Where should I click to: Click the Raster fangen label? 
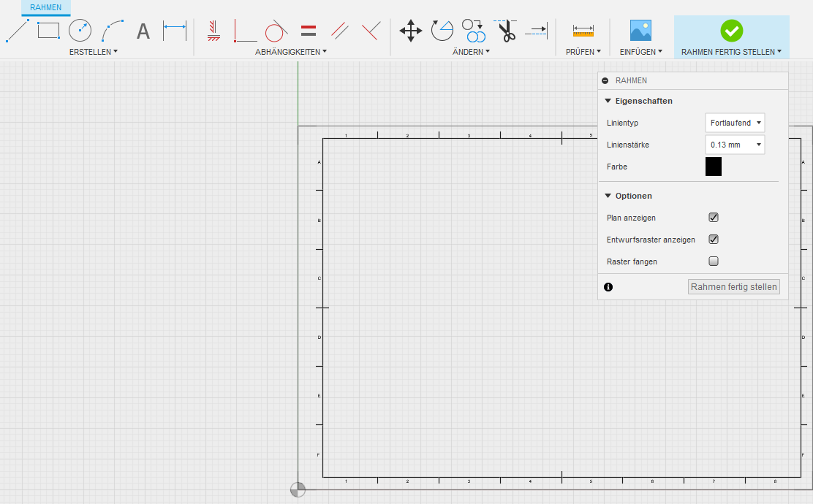(x=632, y=261)
